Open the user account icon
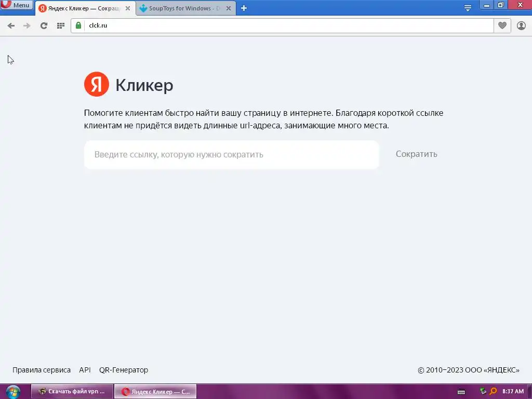The height and width of the screenshot is (399, 532). click(521, 25)
